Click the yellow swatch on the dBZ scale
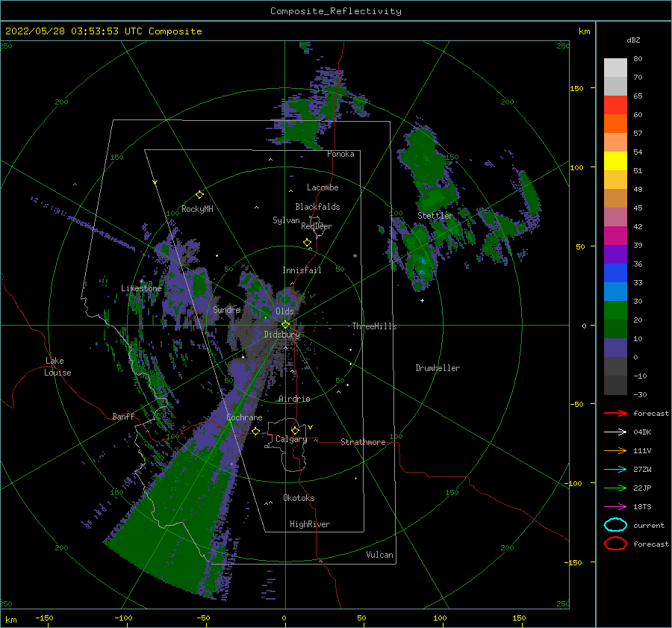The width and height of the screenshot is (672, 628). click(x=615, y=161)
